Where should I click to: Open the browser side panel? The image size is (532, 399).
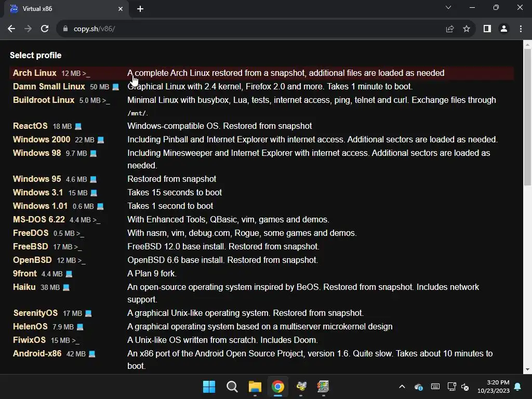point(487,29)
